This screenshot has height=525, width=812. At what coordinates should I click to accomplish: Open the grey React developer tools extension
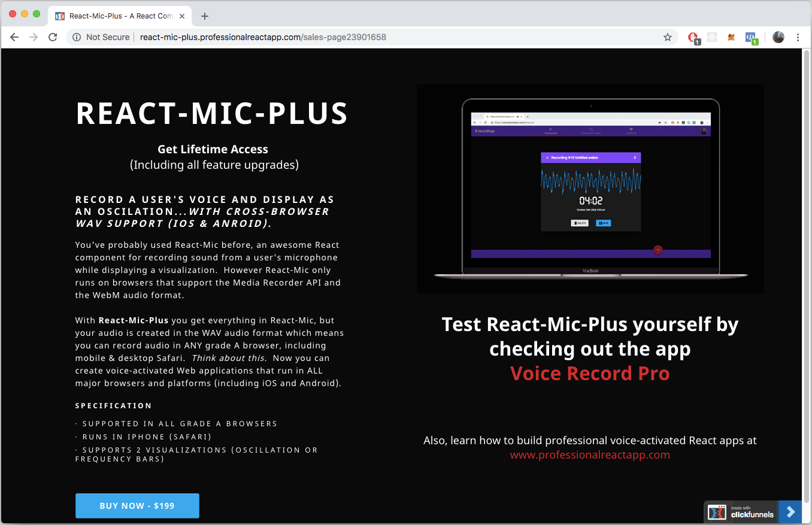click(712, 37)
